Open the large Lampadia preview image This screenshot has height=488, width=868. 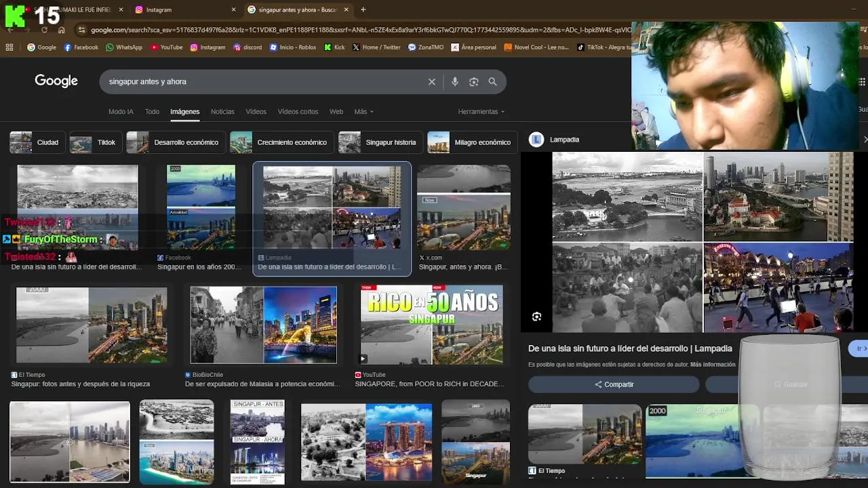(703, 241)
